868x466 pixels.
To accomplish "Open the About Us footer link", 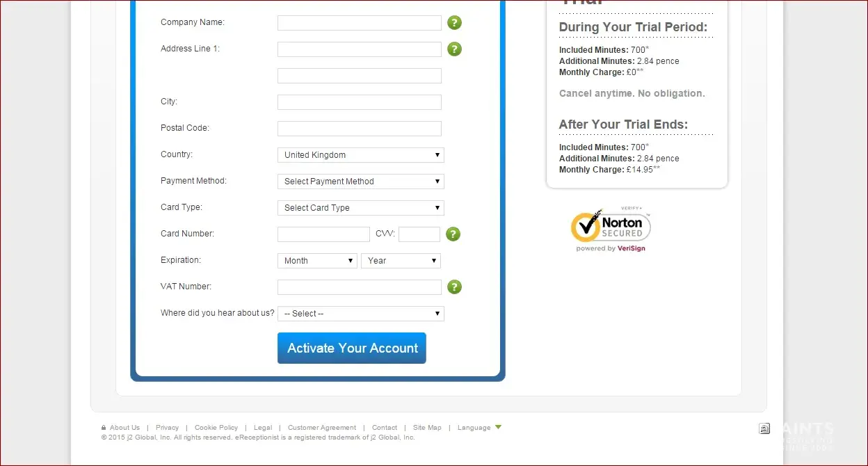I will tap(124, 428).
